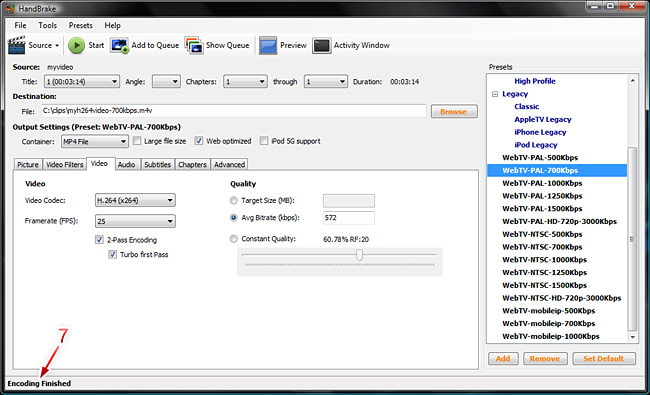Select the WebTV-PAL-1000Kbps preset
This screenshot has height=395, width=650.
[x=542, y=183]
